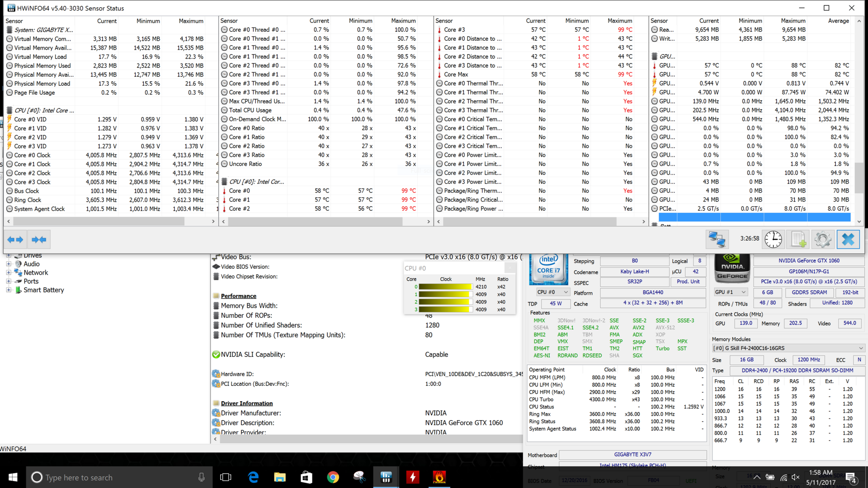The height and width of the screenshot is (488, 868).
Task: Click the expand columns arrows icon
Action: pyautogui.click(x=15, y=239)
